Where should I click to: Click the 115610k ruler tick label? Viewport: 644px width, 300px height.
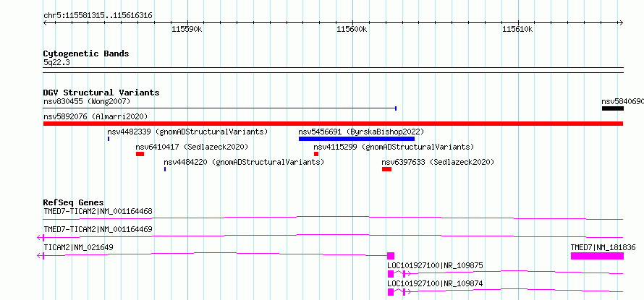(517, 29)
